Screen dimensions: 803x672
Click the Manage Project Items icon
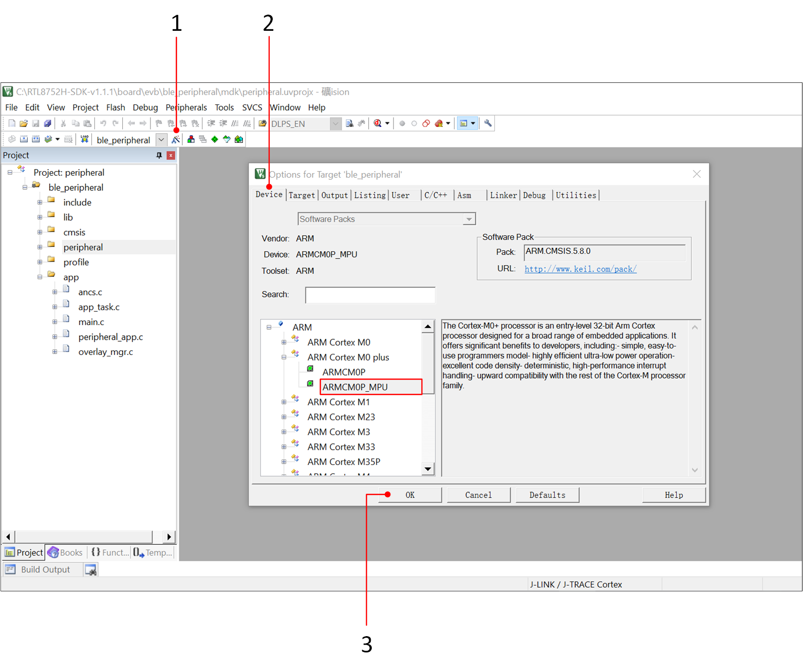[x=191, y=139]
